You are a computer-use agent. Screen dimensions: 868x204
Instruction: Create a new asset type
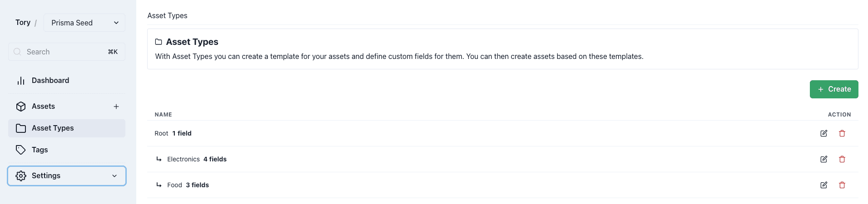tap(834, 89)
